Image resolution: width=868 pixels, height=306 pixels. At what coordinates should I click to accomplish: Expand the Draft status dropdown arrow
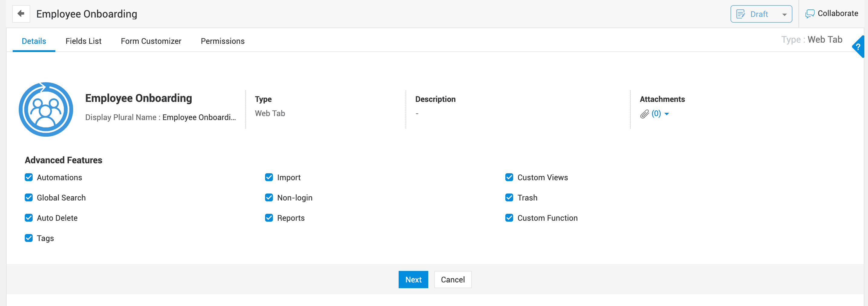click(x=785, y=15)
